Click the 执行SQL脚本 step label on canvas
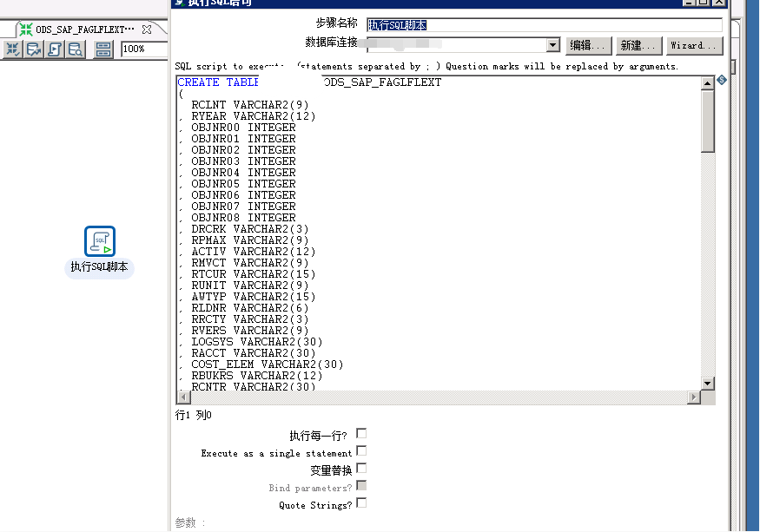 (99, 267)
